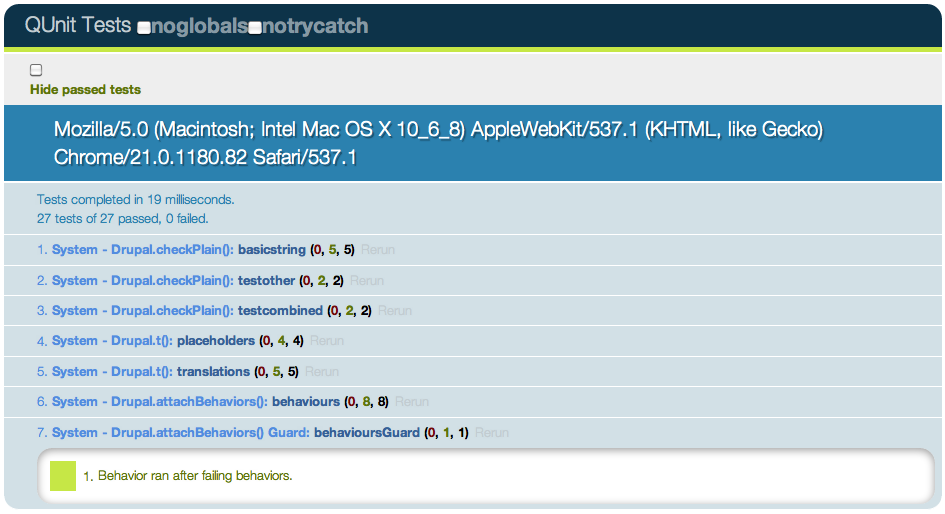Screen dimensions: 945x514
Task: Rerun the testcombined test
Action: point(395,310)
